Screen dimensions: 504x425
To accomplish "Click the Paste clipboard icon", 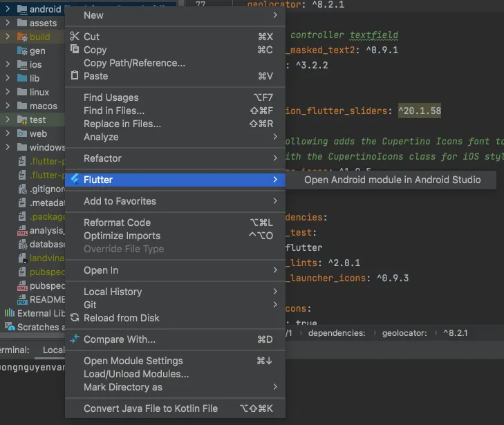I will (75, 76).
